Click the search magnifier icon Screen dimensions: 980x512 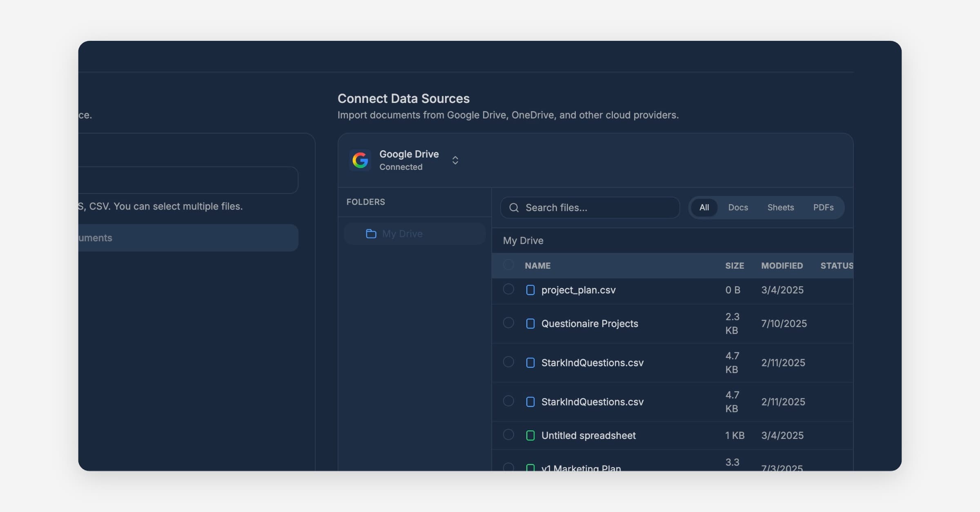[x=514, y=208]
